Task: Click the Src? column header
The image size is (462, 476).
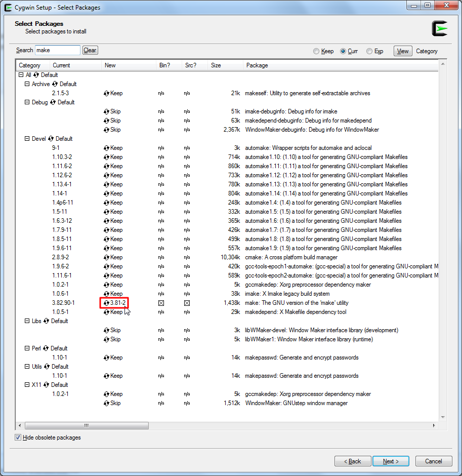Action: pos(195,65)
